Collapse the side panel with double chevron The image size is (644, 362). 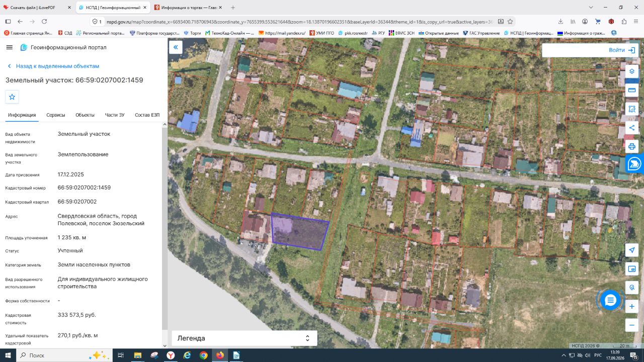pyautogui.click(x=176, y=47)
